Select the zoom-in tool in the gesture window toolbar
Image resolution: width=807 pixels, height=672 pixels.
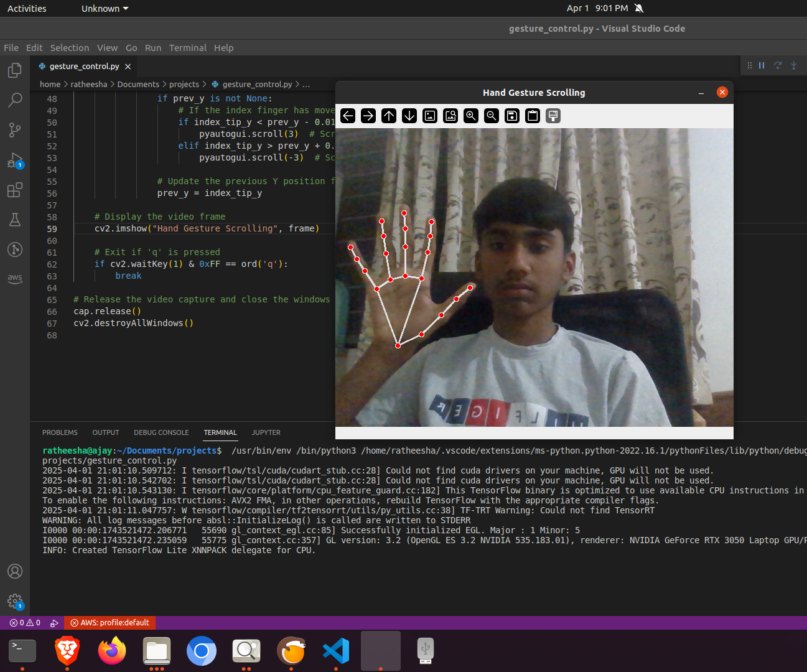[470, 116]
